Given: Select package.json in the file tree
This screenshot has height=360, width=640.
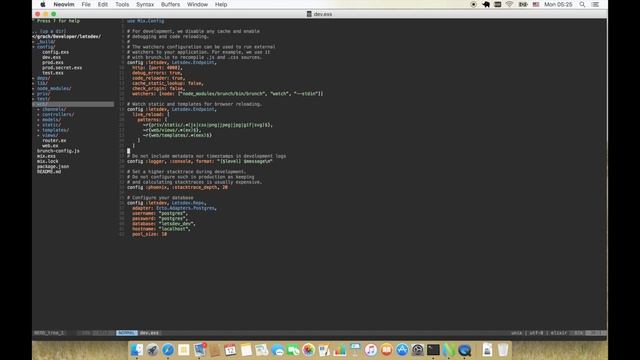Looking at the screenshot, I should pos(53,167).
